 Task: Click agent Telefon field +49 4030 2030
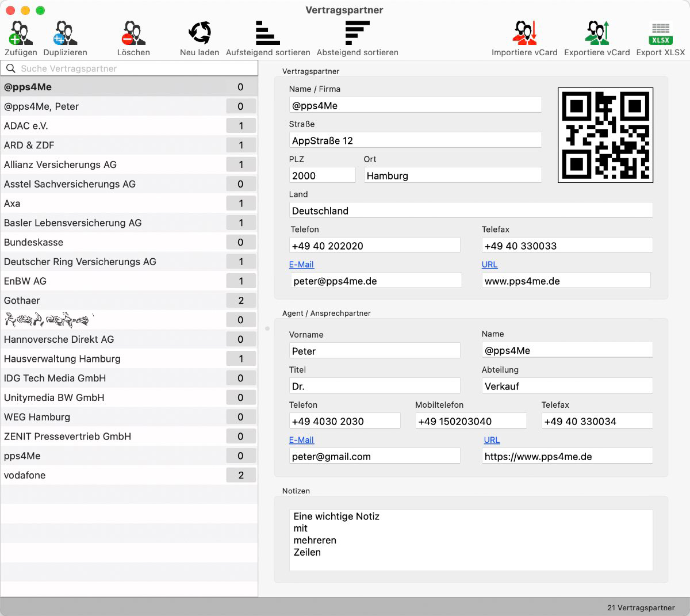click(344, 421)
